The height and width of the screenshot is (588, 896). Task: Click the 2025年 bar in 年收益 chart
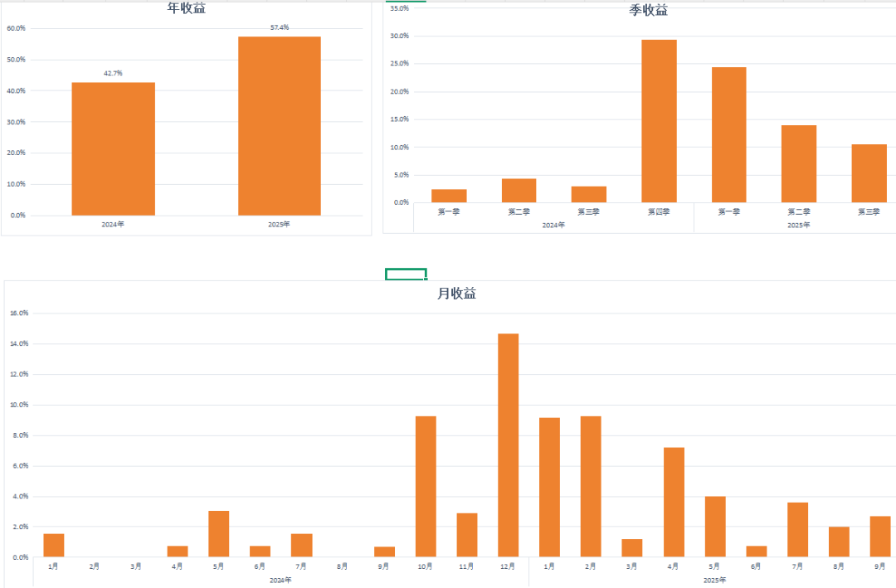[280, 126]
